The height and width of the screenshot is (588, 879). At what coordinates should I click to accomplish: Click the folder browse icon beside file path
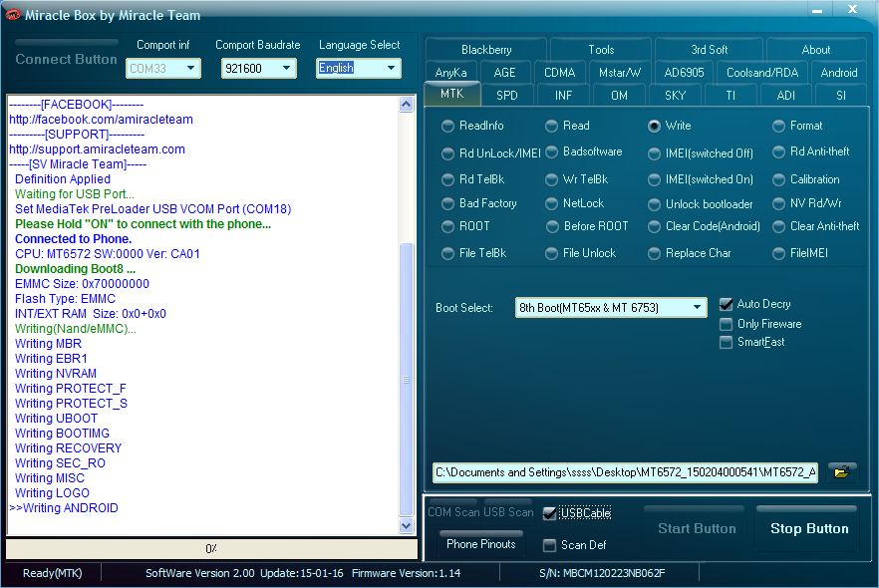(x=842, y=472)
